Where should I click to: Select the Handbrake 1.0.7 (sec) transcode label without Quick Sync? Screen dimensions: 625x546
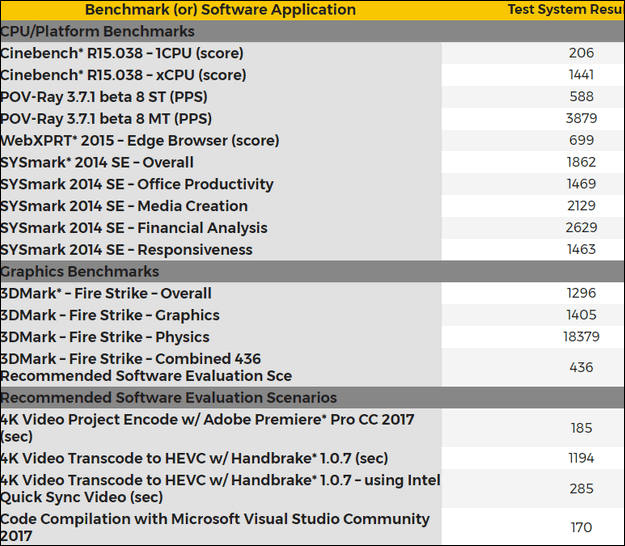[194, 459]
